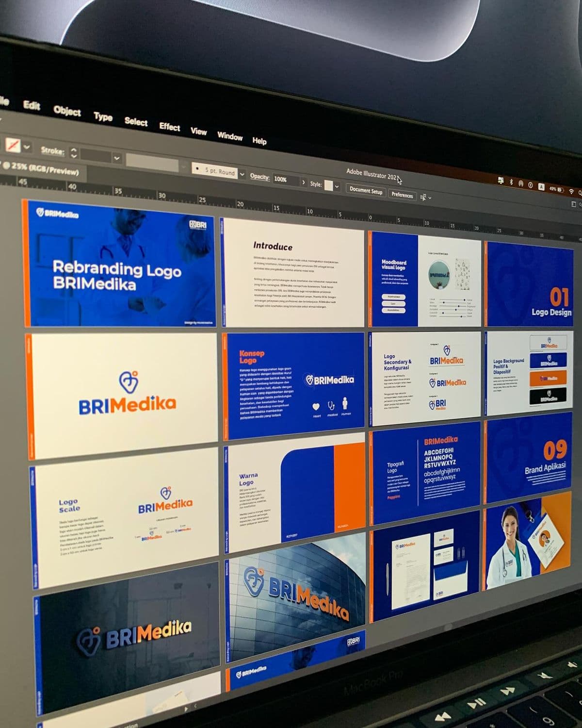Viewport: 582px width, 728px height.
Task: Open the align-to options dropdown arrow
Action: click(430, 198)
